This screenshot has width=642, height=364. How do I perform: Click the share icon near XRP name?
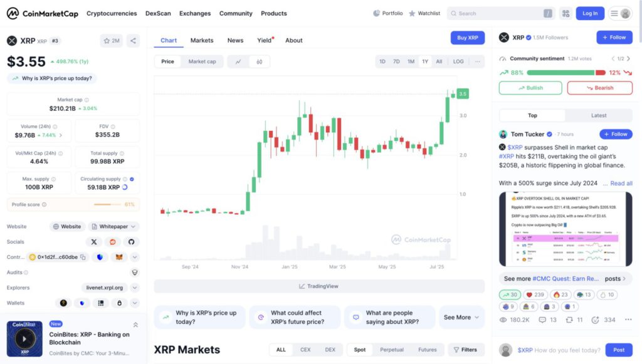(x=132, y=40)
